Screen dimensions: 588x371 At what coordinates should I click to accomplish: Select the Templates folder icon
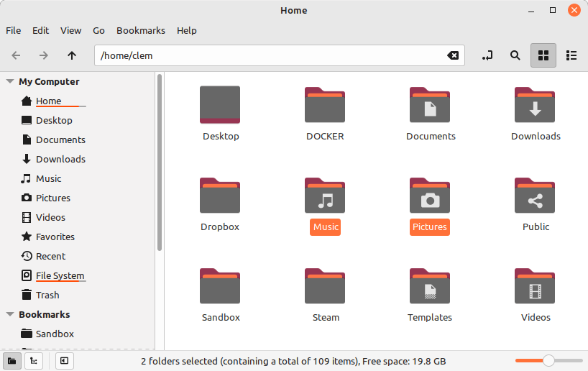(x=430, y=286)
